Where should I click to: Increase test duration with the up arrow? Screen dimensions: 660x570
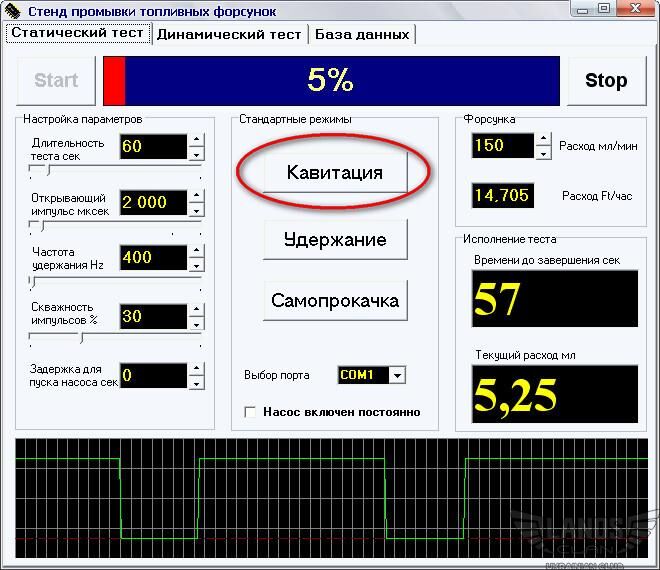(196, 141)
